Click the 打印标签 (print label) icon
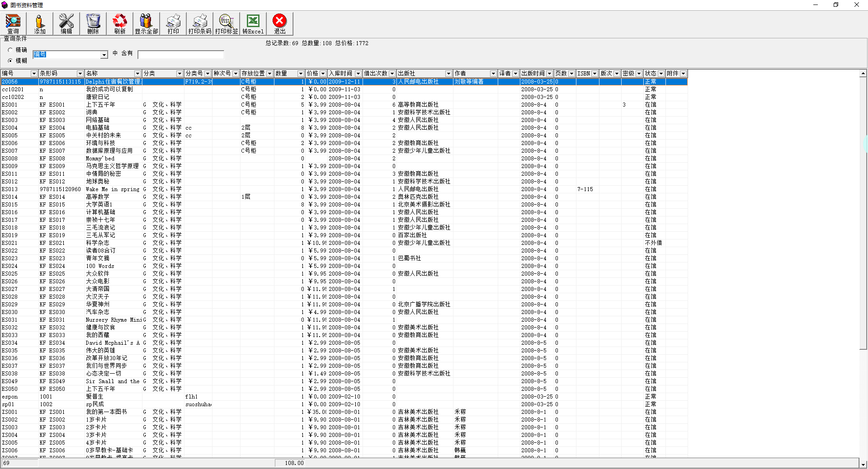 [x=226, y=24]
